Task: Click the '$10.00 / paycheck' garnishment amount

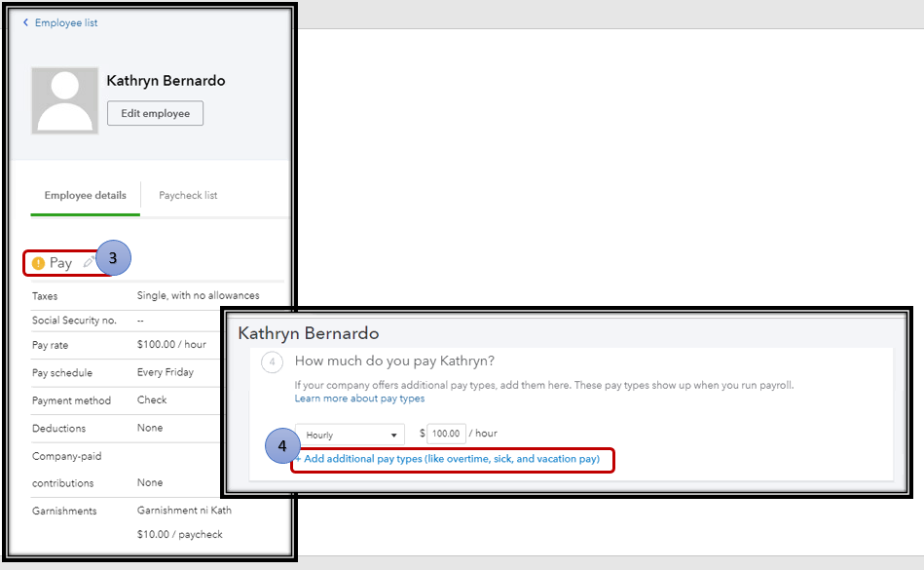Action: click(x=180, y=534)
